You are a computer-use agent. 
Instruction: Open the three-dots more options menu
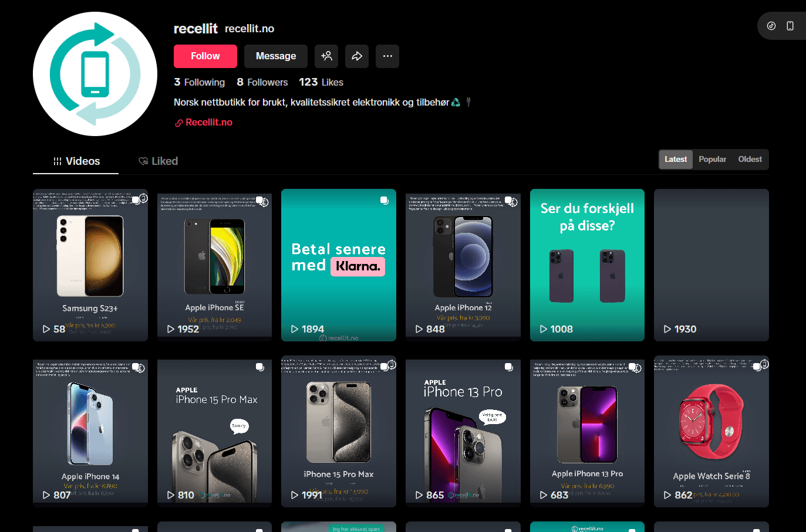tap(387, 56)
